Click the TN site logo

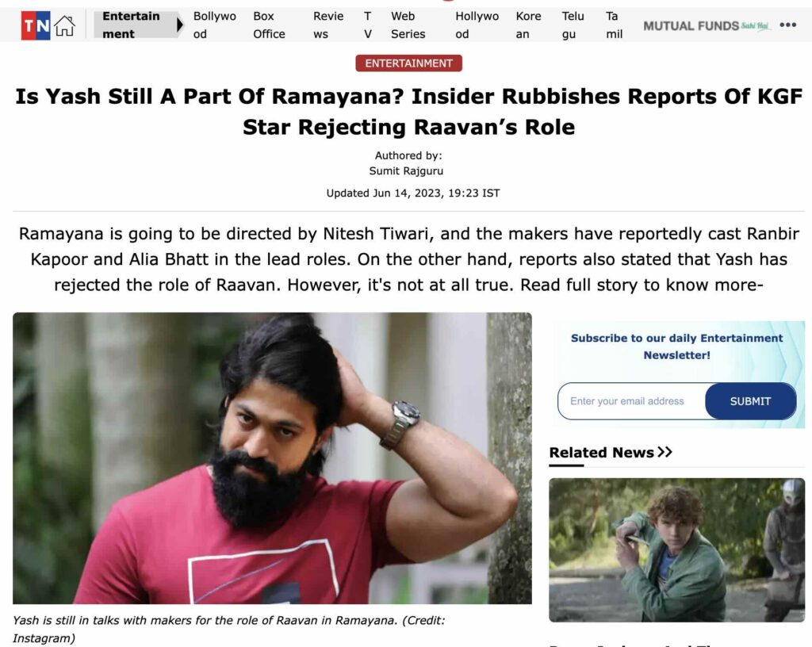coord(36,25)
